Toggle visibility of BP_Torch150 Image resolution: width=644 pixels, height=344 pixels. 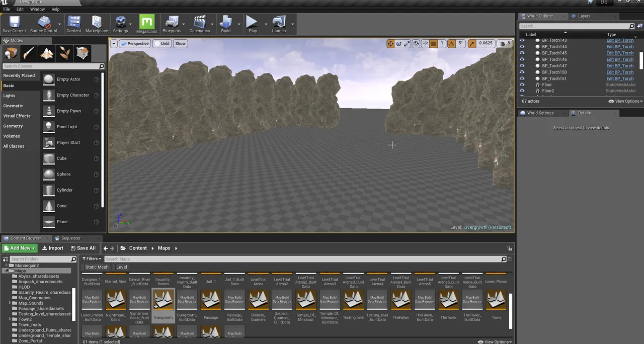coord(522,72)
